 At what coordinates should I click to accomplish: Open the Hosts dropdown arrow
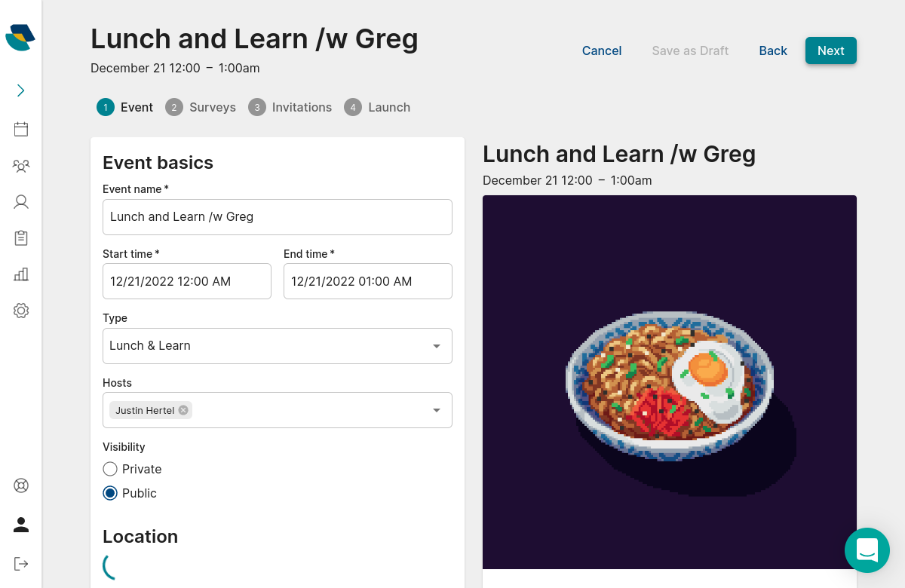click(x=437, y=410)
